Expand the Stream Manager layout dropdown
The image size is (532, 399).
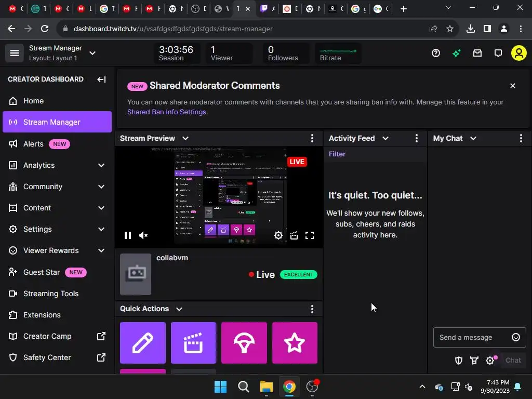point(92,53)
